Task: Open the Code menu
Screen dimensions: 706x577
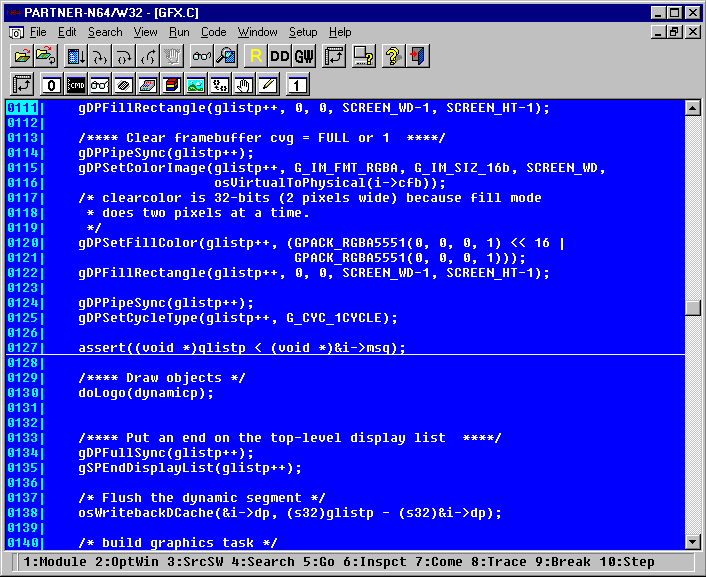Action: [x=213, y=32]
